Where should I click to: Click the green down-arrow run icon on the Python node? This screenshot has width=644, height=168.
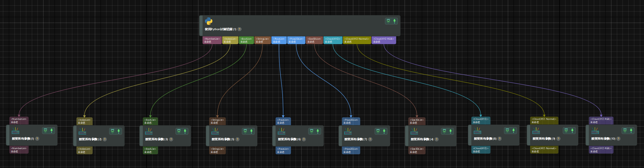click(x=394, y=21)
